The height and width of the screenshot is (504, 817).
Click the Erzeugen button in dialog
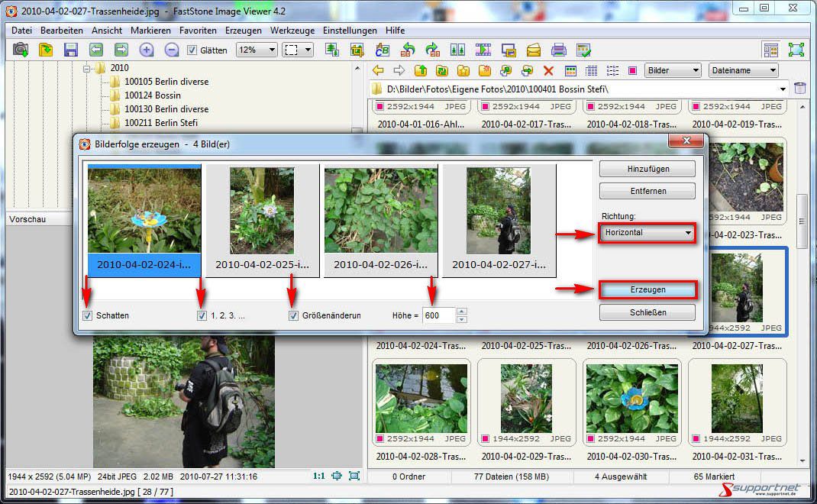click(647, 289)
